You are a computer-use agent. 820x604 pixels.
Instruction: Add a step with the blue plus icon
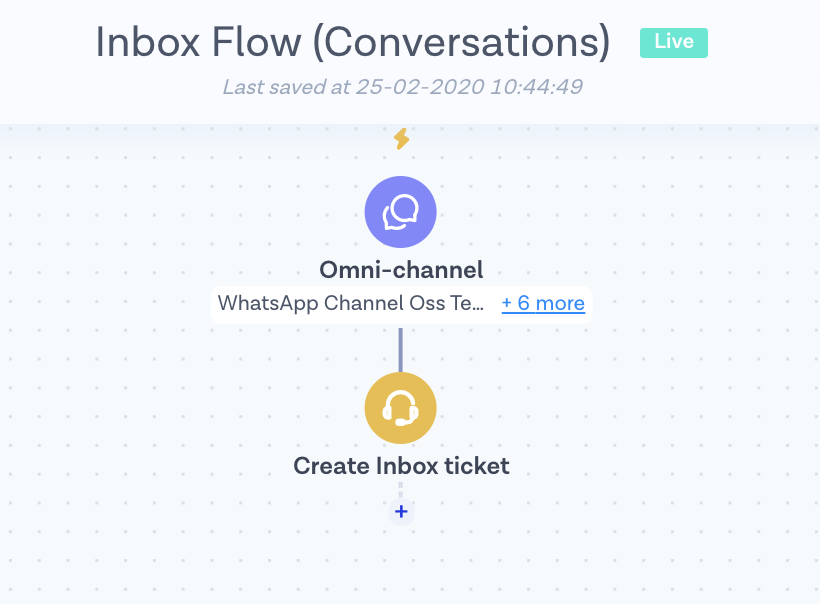point(401,512)
